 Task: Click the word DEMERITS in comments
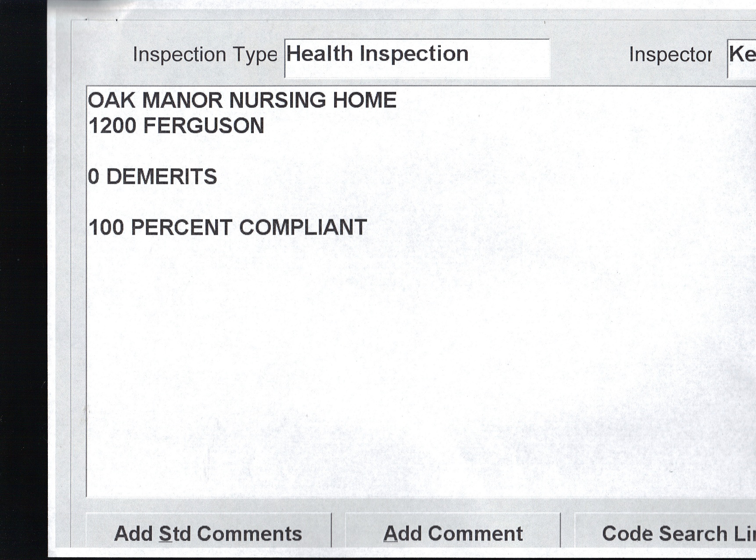tap(162, 177)
